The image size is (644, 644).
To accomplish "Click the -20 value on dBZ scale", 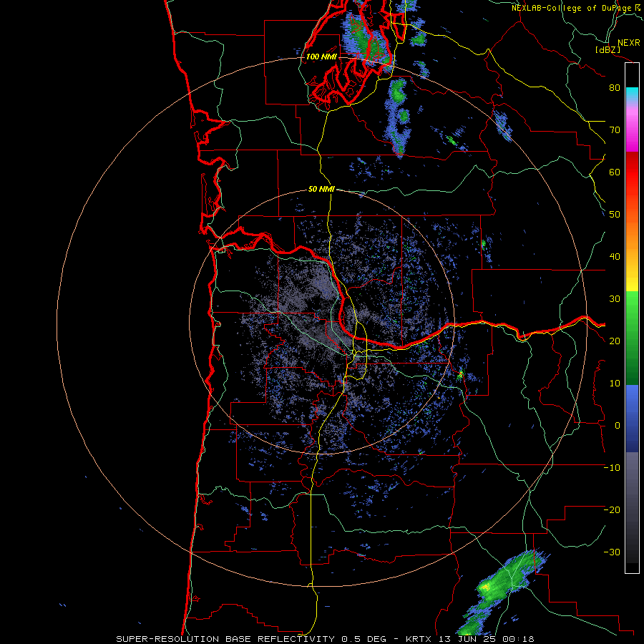I will (612, 510).
